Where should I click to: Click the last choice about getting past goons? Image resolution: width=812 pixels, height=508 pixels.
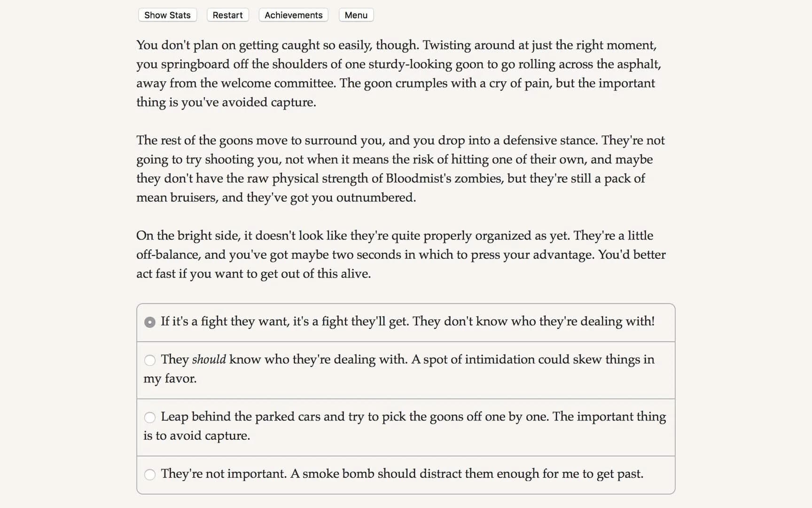(x=402, y=474)
